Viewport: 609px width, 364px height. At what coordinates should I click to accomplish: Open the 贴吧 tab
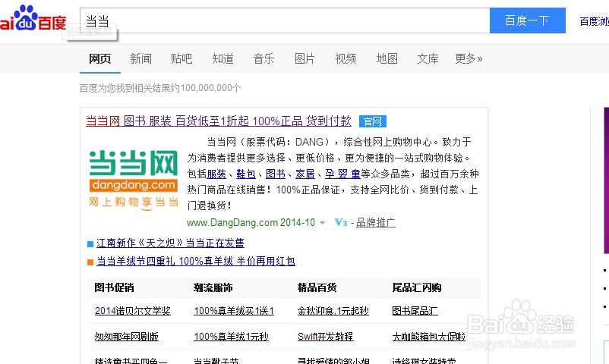181,58
